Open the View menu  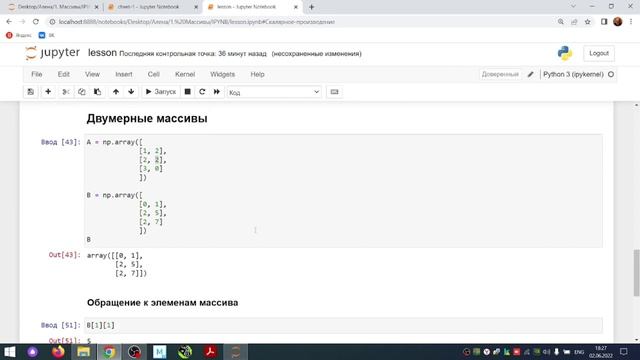92,74
